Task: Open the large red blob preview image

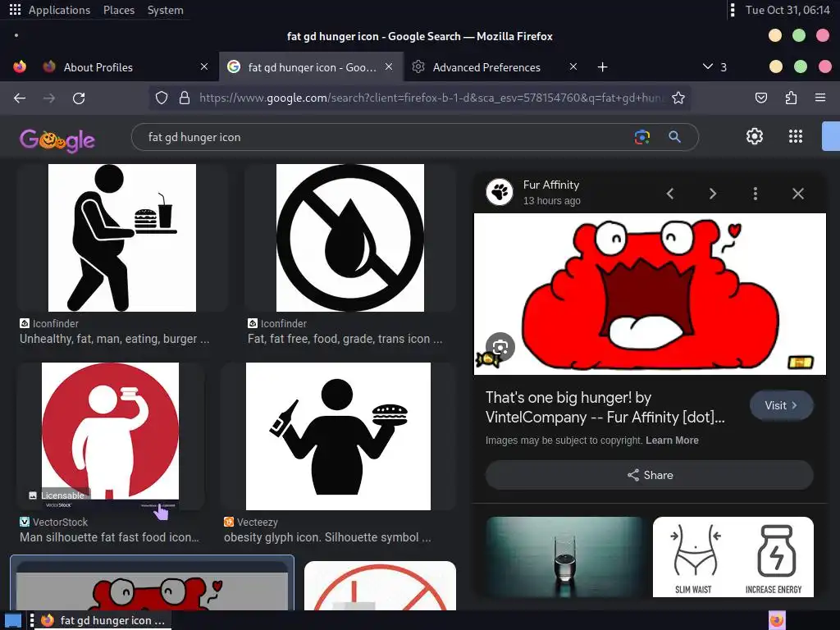Action: click(x=650, y=294)
